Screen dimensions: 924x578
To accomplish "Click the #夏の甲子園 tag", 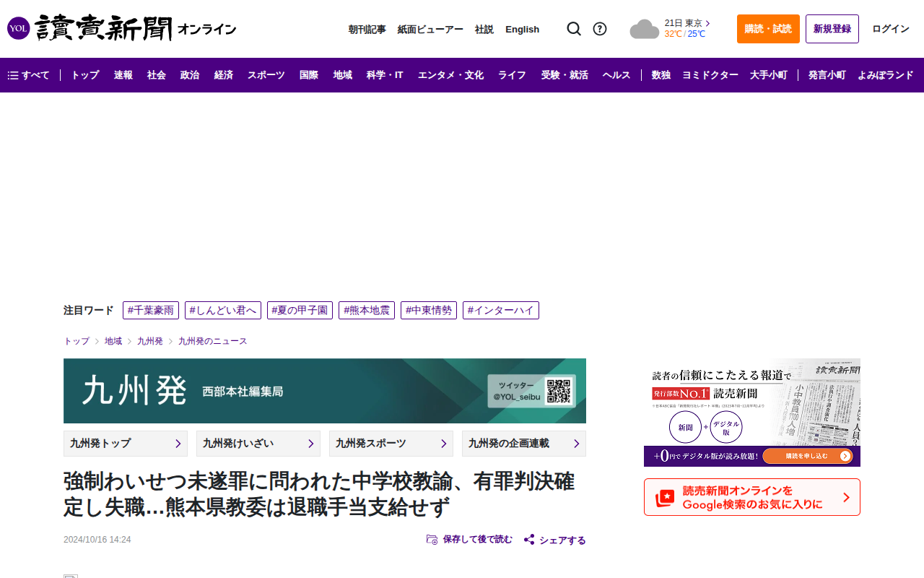I will [300, 311].
